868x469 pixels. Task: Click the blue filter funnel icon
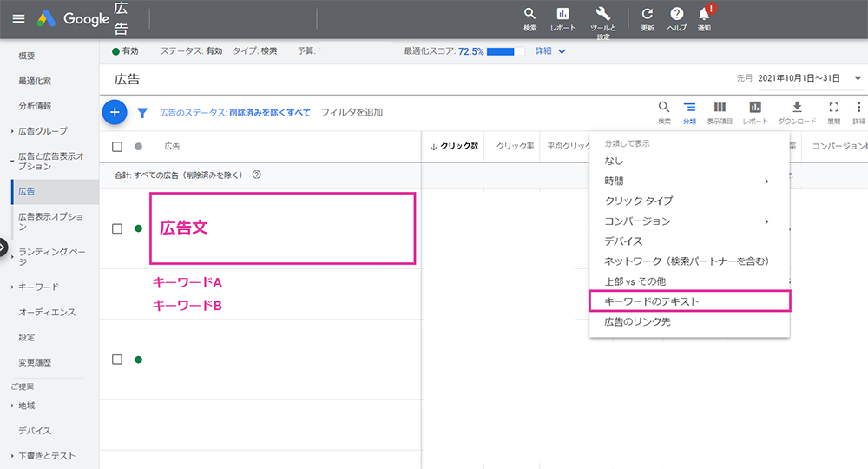coord(142,113)
